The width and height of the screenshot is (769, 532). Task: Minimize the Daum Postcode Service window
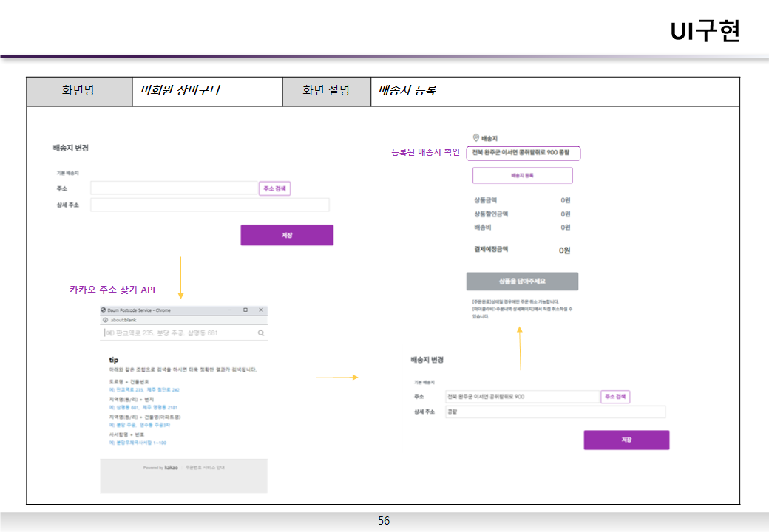(x=229, y=310)
